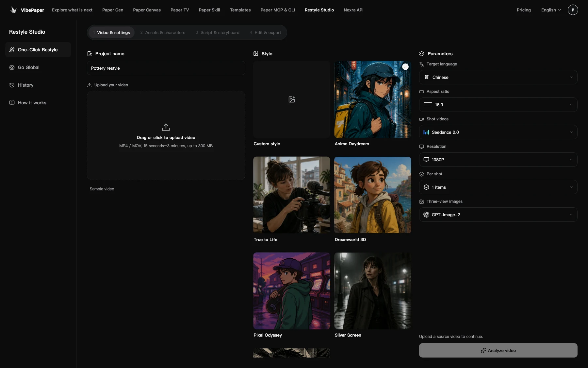The width and height of the screenshot is (588, 368).
Task: Open the English language selector
Action: click(551, 10)
